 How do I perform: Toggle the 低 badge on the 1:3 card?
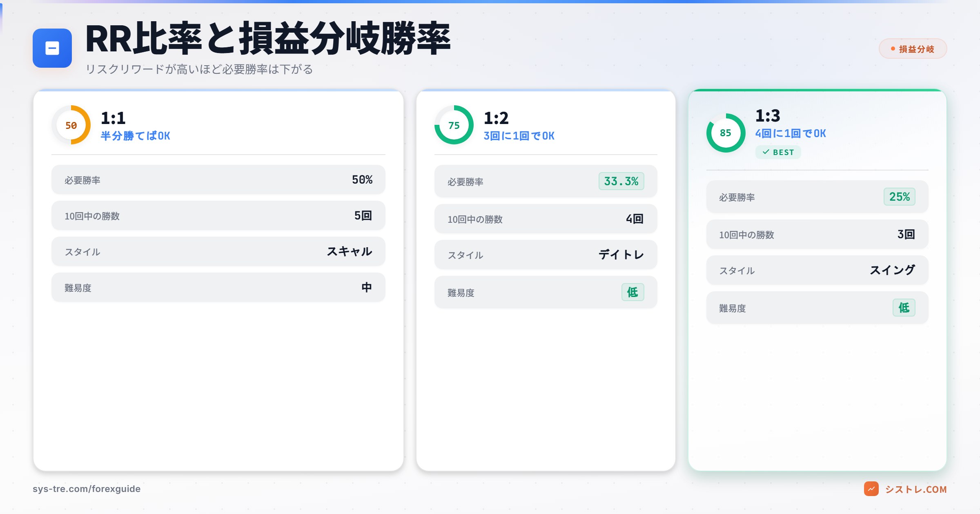[905, 308]
